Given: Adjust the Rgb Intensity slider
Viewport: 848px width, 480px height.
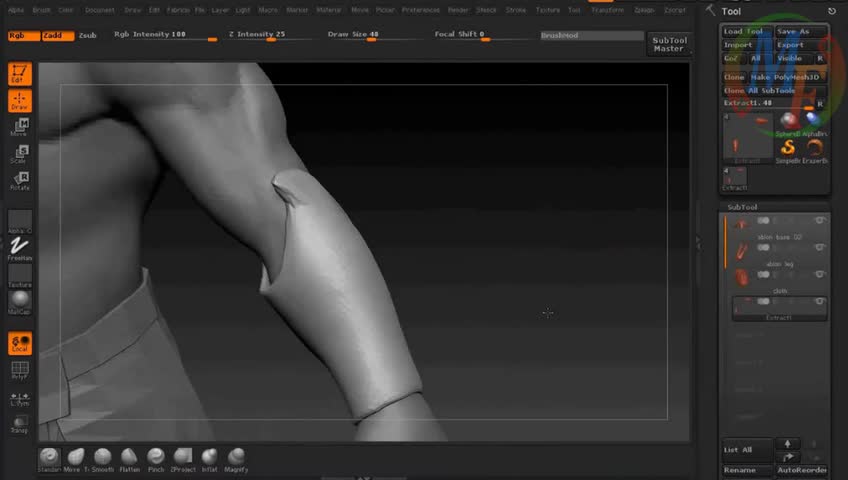Looking at the screenshot, I should click(x=165, y=35).
